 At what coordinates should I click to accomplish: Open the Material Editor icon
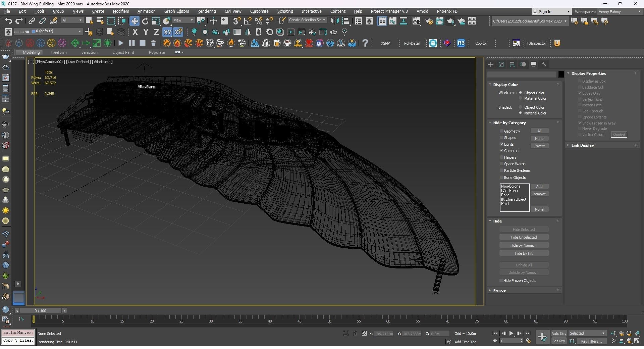[x=416, y=21]
